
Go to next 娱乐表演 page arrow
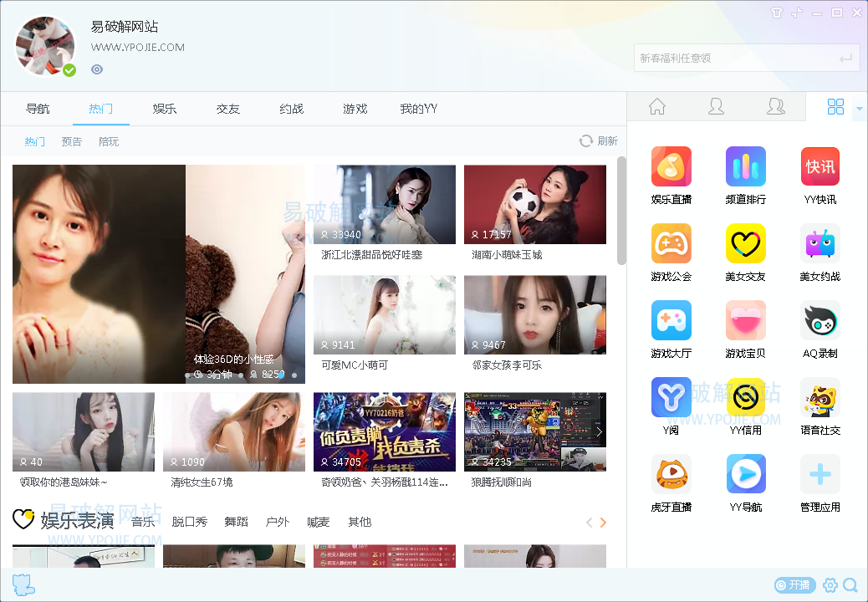coord(604,523)
